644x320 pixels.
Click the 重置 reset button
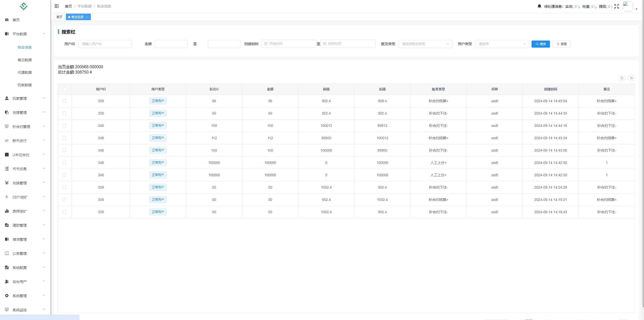[561, 44]
